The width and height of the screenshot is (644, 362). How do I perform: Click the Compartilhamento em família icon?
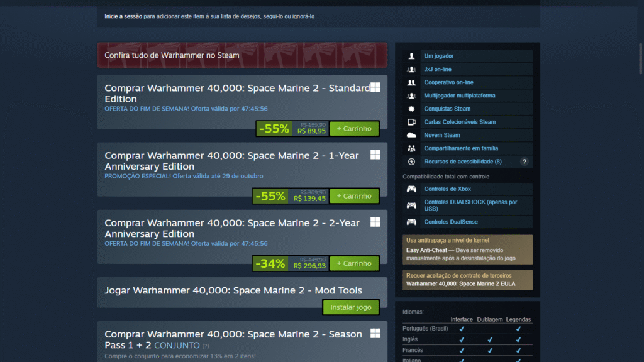[x=411, y=148]
